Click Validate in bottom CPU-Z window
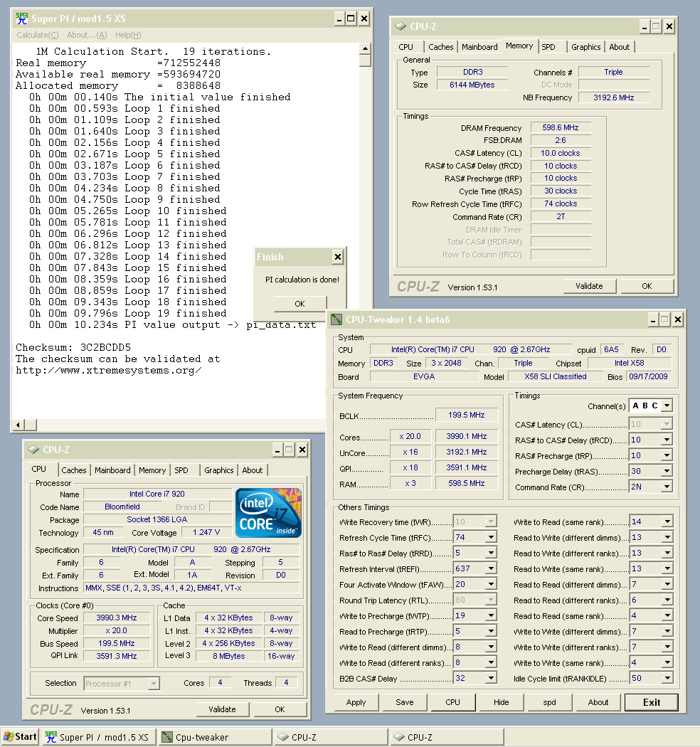 222,709
